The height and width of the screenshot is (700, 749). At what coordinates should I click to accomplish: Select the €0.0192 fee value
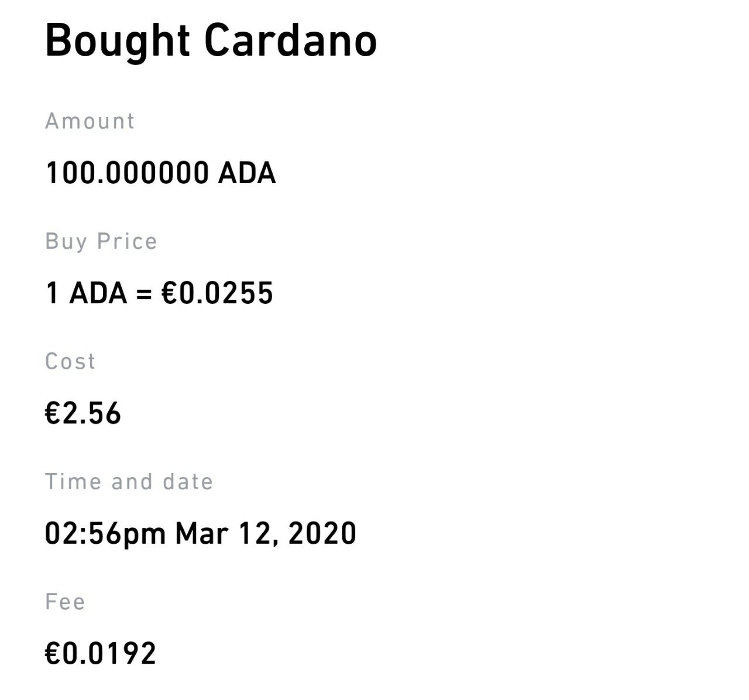(101, 654)
